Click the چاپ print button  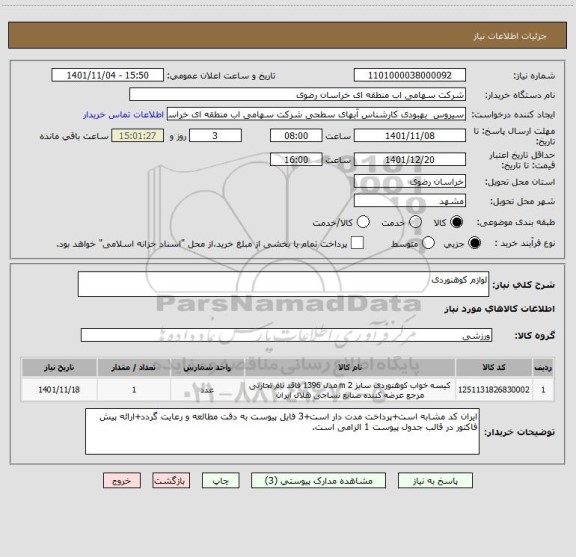click(x=220, y=481)
